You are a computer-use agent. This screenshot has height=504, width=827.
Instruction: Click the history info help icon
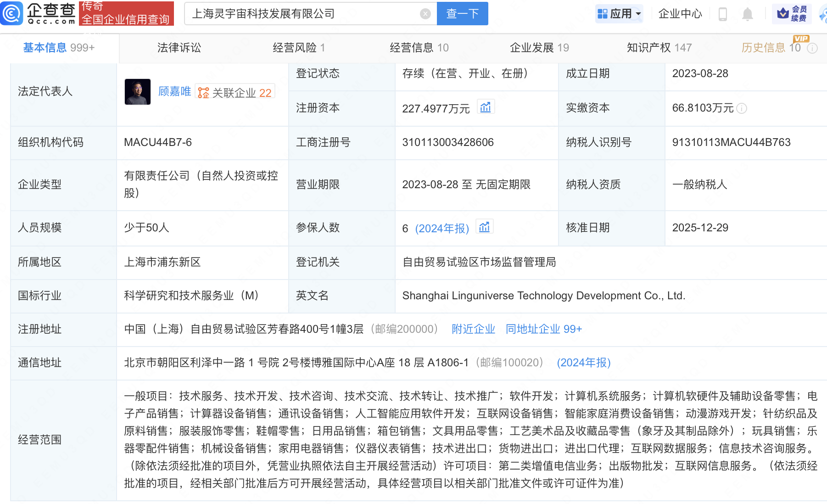812,48
